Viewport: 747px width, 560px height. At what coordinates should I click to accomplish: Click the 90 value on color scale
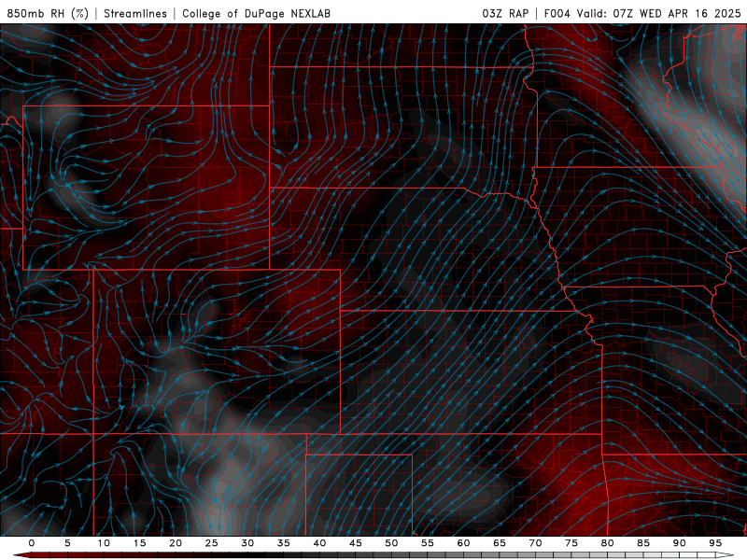680,543
